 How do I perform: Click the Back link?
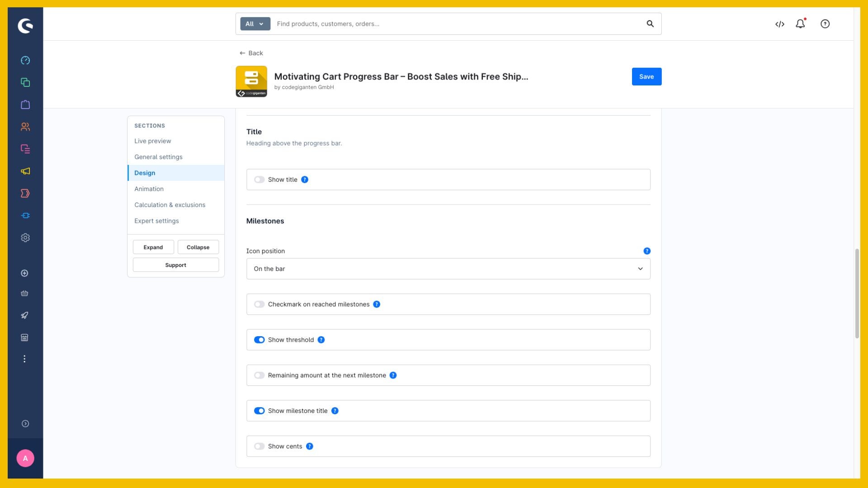point(251,53)
